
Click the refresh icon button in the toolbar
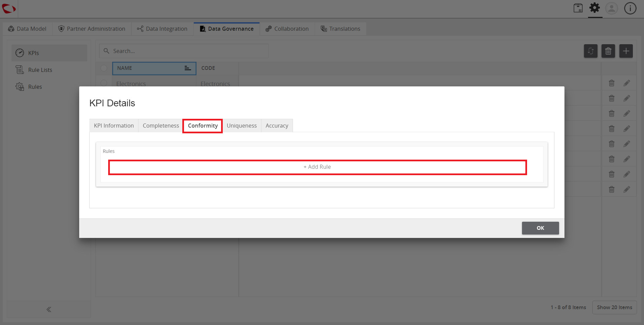pos(591,51)
